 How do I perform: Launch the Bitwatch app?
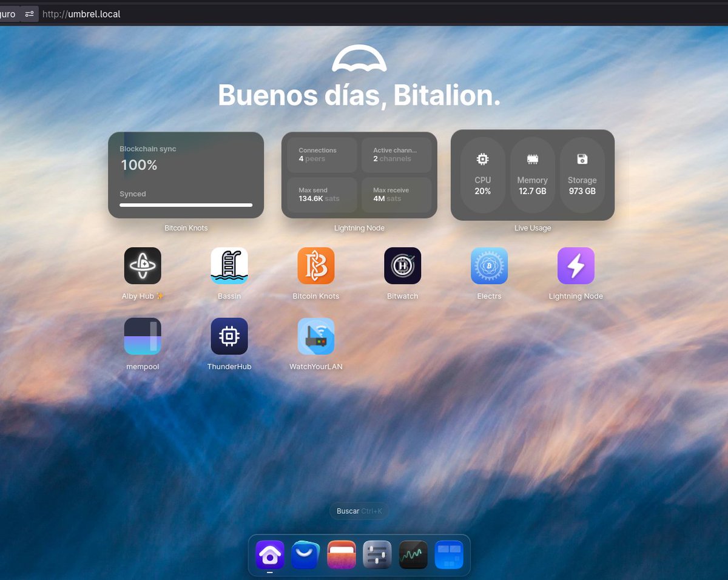click(x=403, y=266)
